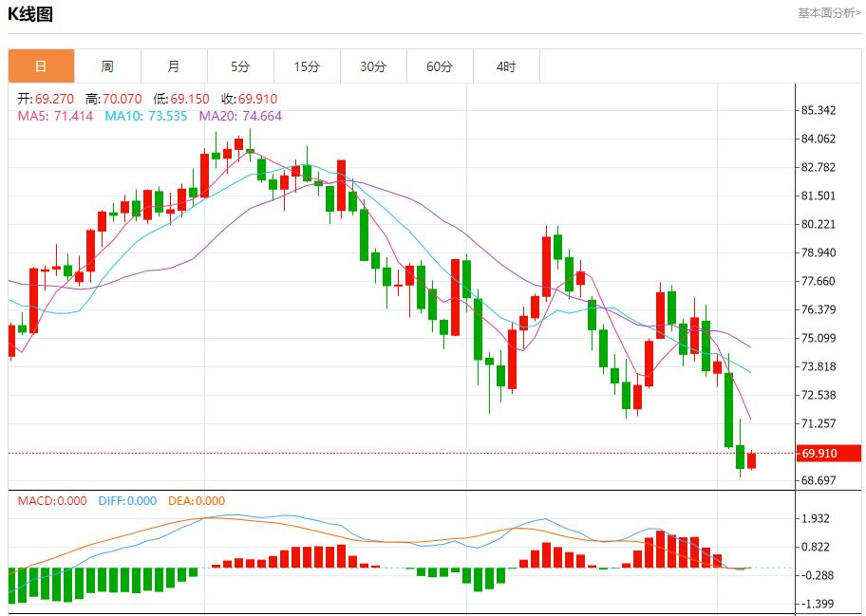Open the 月 monthly chart tab
The height and width of the screenshot is (616, 866).
pos(174,66)
